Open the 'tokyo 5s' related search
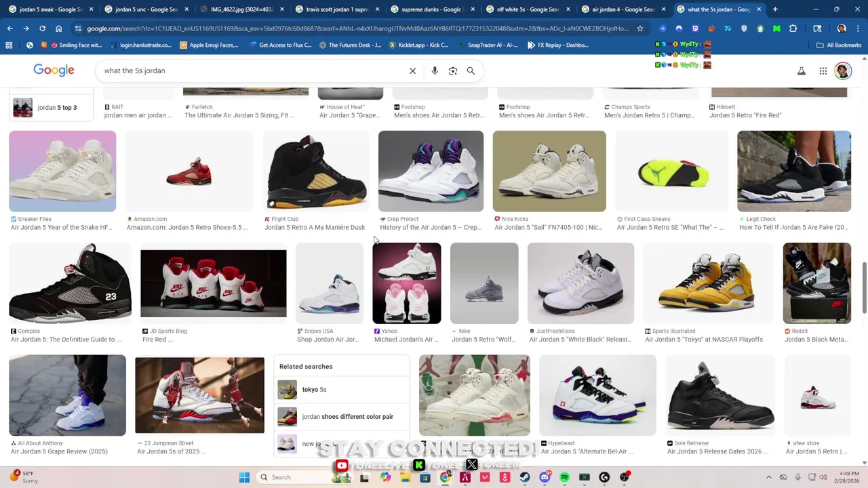 (341, 389)
